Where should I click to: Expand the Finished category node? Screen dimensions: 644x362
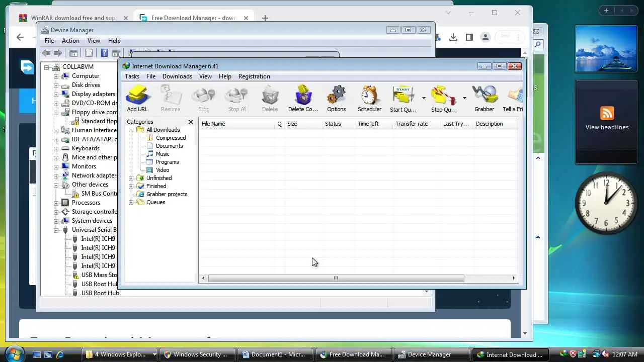click(131, 186)
